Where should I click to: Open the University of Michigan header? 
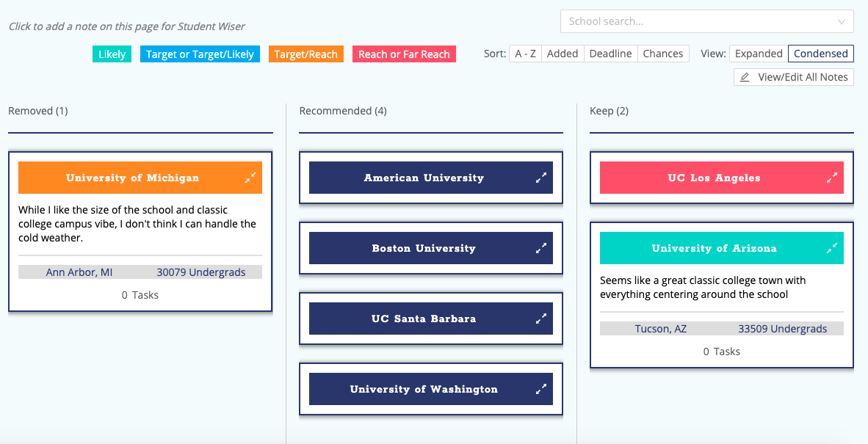pos(140,178)
